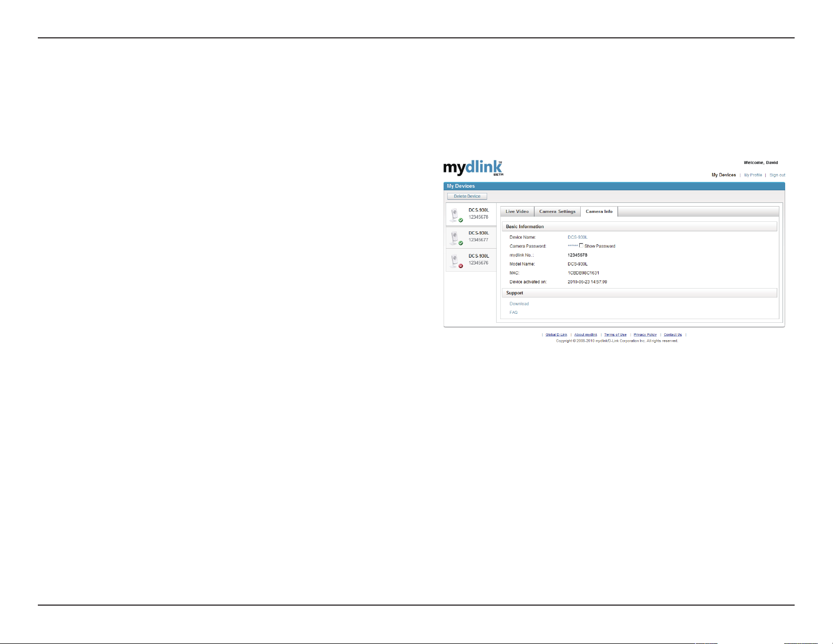
Task: Open the FAQ support link
Action: coord(513,313)
